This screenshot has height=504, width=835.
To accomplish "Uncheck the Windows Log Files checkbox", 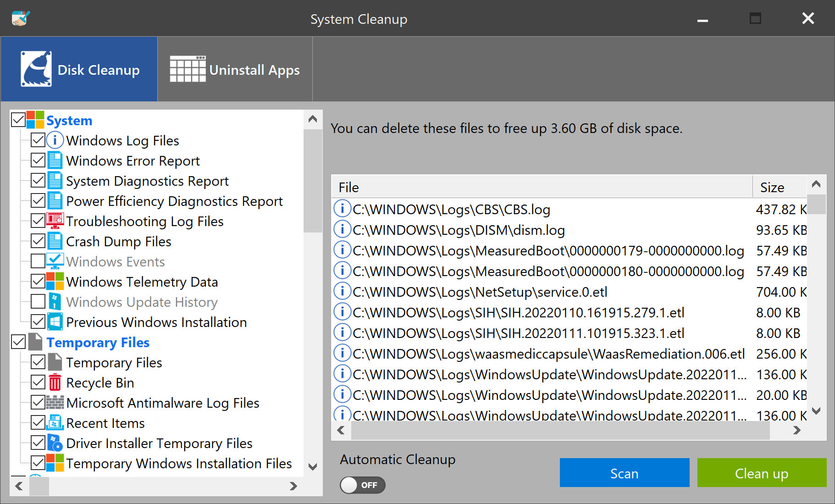I will (38, 140).
